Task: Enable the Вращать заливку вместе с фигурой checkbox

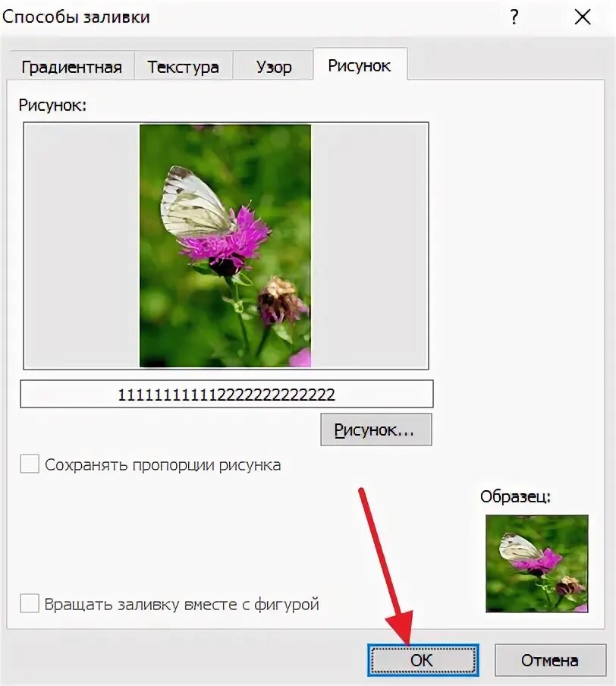Action: click(x=30, y=603)
